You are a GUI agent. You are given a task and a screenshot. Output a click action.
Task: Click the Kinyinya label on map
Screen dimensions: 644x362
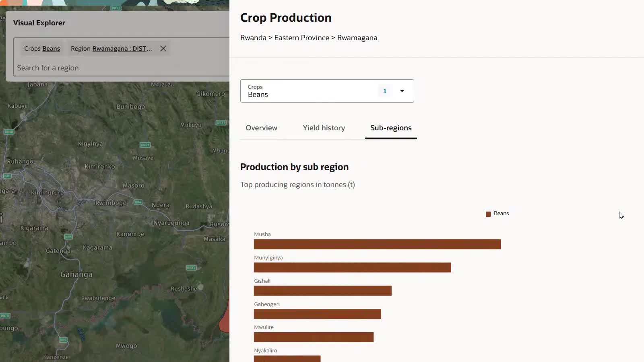[91, 144]
